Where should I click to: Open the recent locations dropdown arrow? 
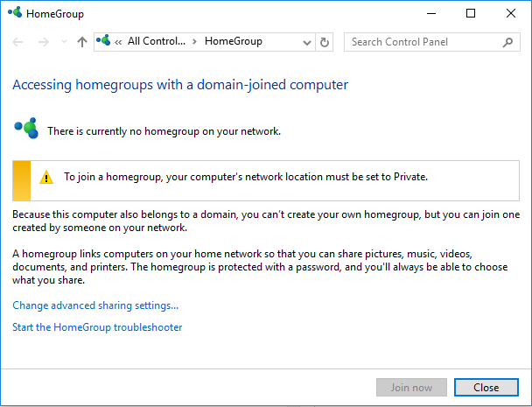point(64,42)
